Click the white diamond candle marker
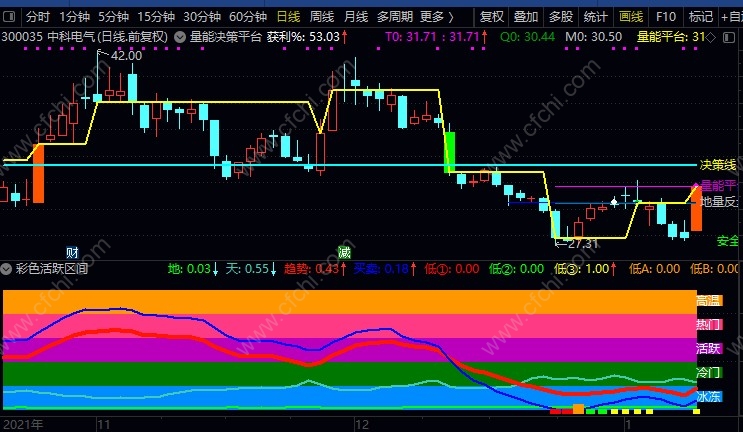Viewport: 743px width, 432px height. click(614, 202)
